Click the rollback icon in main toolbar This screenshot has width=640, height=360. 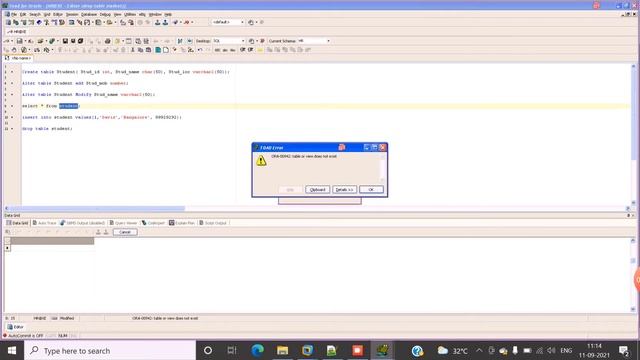point(165,22)
